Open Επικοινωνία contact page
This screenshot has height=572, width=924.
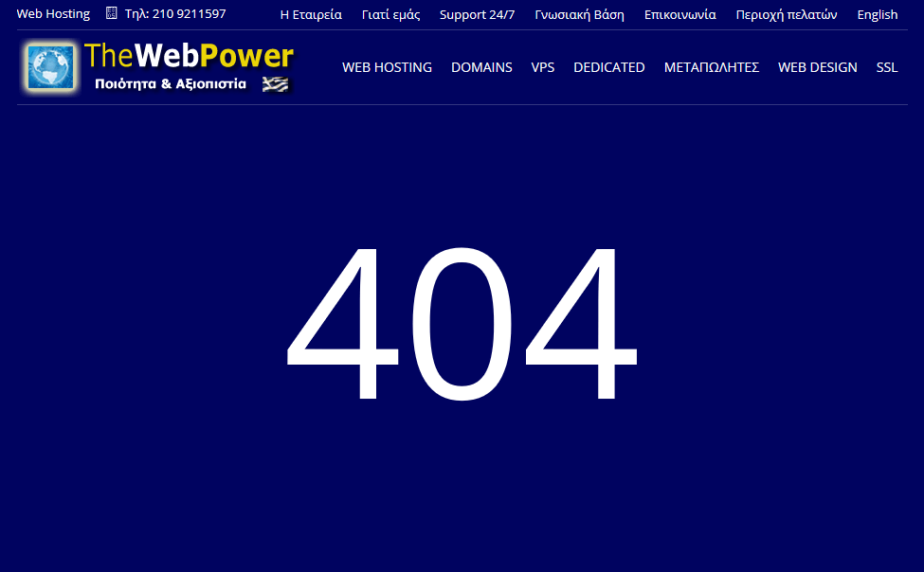point(680,15)
